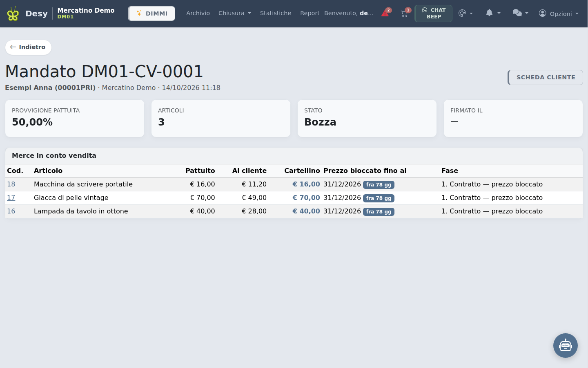
Task: Expand the Opzioni user menu
Action: point(559,13)
